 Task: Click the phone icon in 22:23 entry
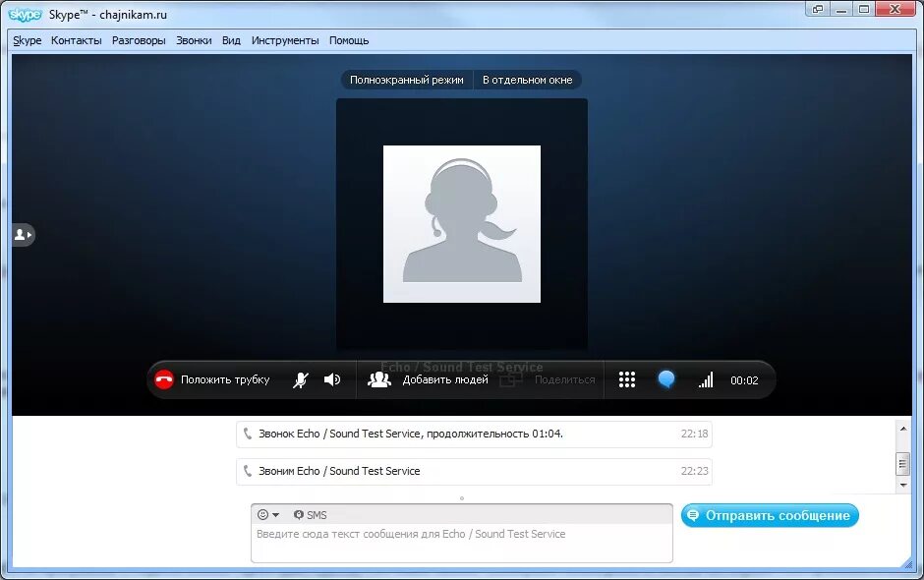(x=248, y=470)
